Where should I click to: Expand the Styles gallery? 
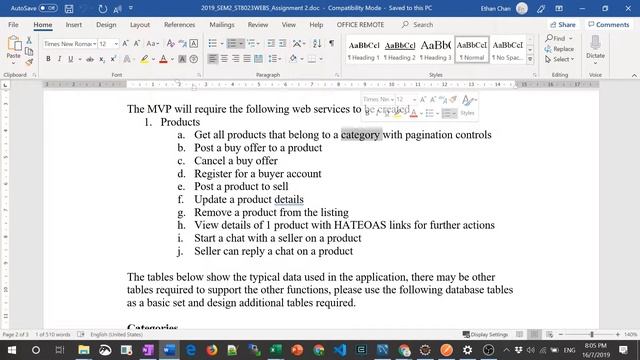click(x=530, y=60)
